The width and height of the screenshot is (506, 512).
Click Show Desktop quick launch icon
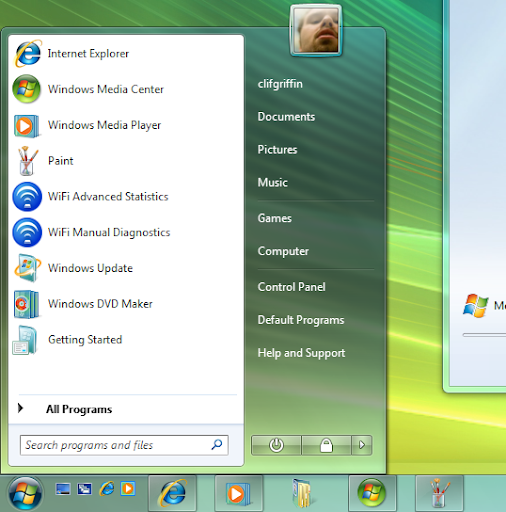pyautogui.click(x=63, y=489)
